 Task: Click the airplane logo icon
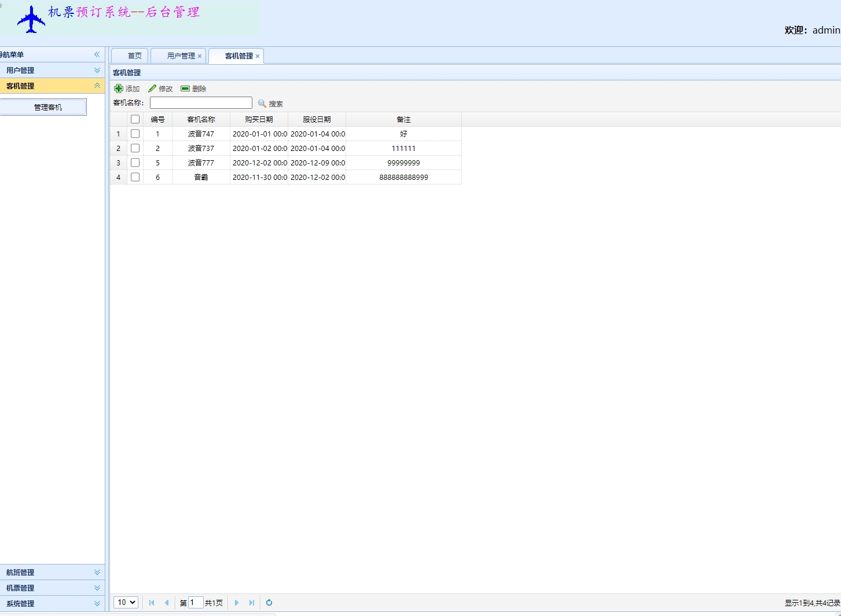[x=31, y=20]
